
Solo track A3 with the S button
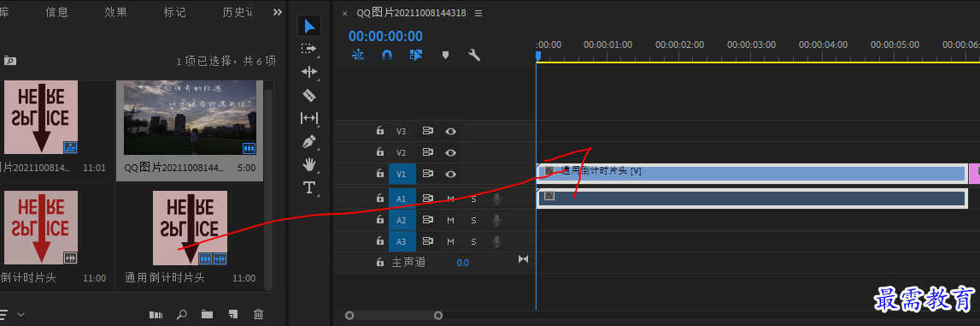473,241
